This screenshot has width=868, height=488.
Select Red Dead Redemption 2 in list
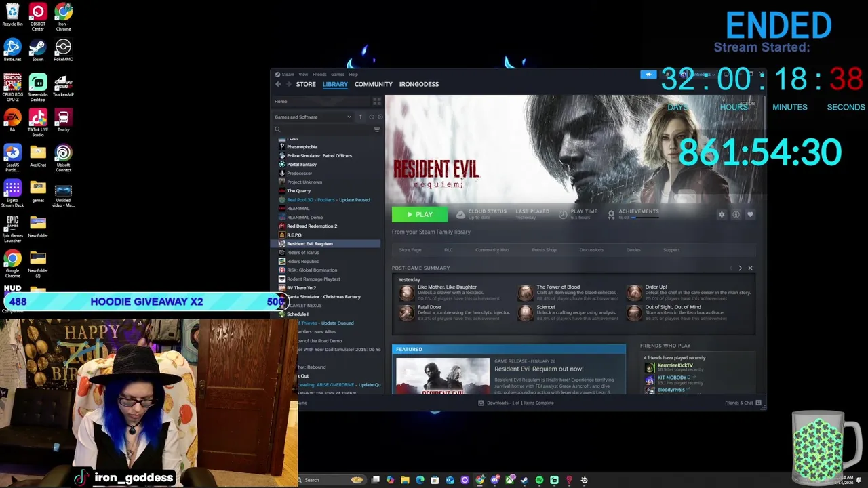[x=312, y=226]
